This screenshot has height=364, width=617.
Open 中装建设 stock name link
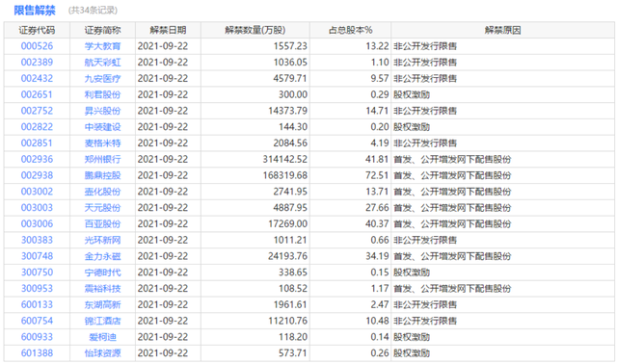(x=103, y=126)
